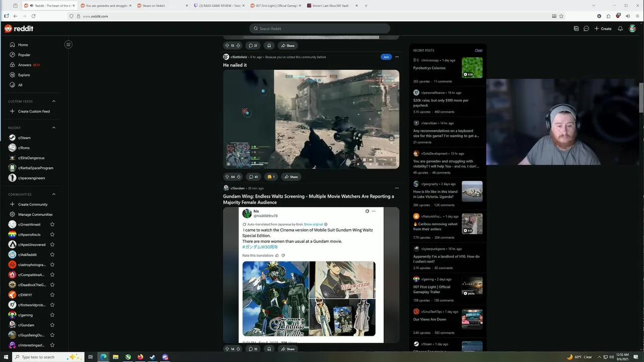Open overflow menu of the r/Gundam post
The height and width of the screenshot is (362, 644).
(396, 188)
